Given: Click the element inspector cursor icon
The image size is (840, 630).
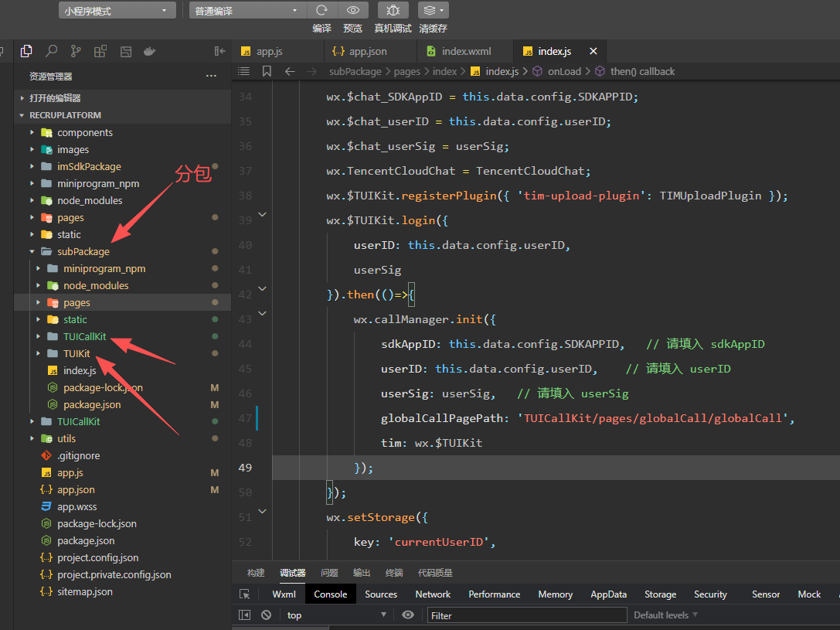Looking at the screenshot, I should (245, 594).
